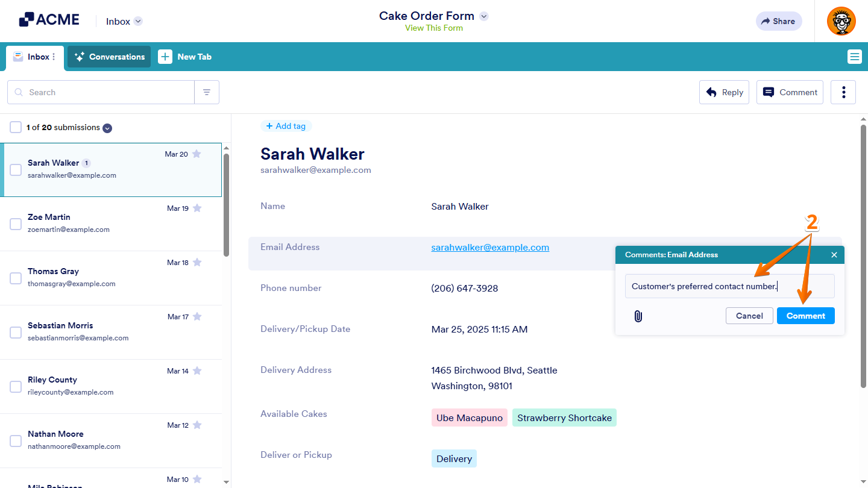This screenshot has width=868, height=488.
Task: Switch to the Conversations tab
Action: coord(108,57)
